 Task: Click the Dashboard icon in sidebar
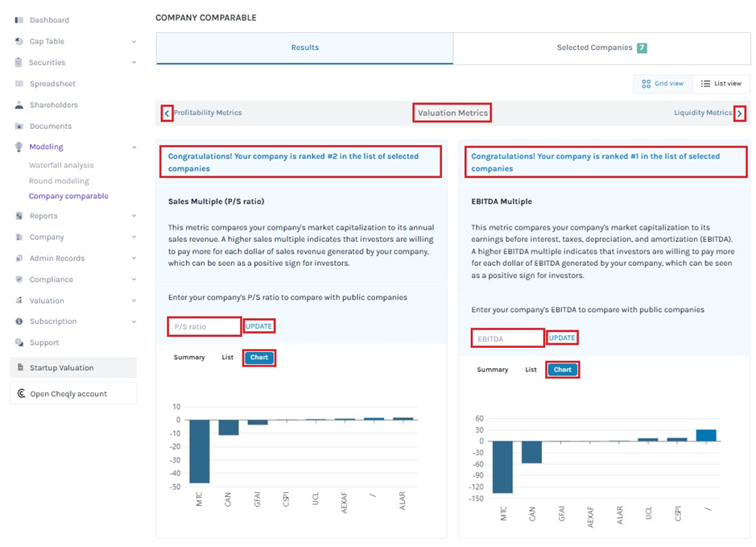click(19, 20)
